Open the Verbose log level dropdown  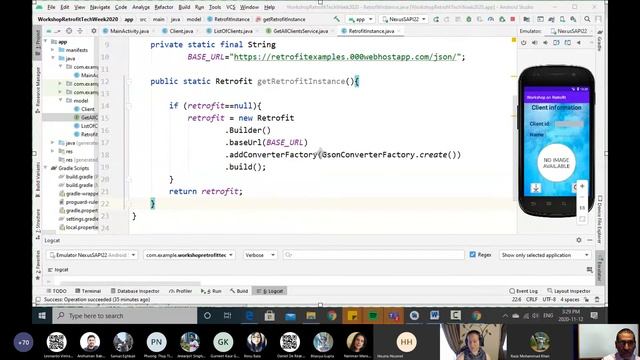tap(260, 255)
